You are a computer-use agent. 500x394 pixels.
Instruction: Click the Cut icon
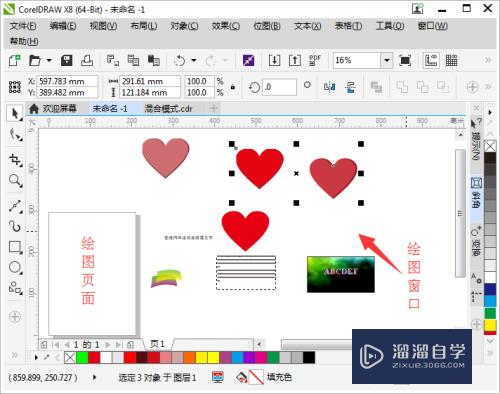[x=113, y=60]
